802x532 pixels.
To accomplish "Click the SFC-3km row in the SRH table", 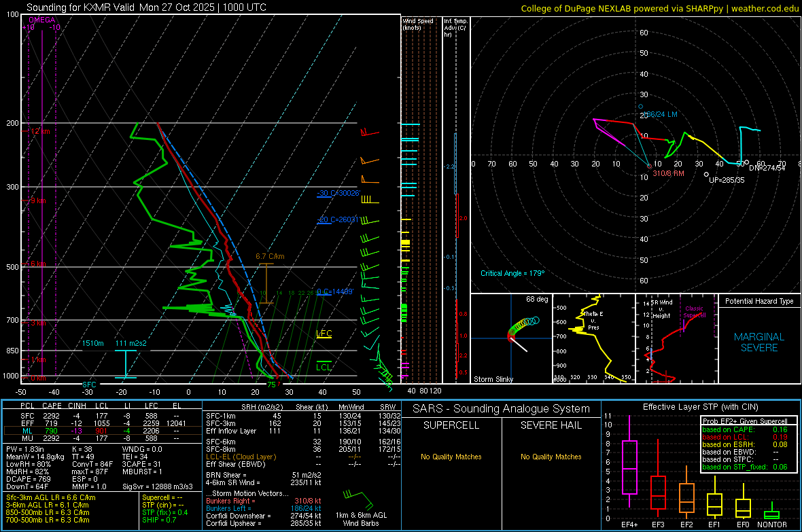I will coord(303,423).
